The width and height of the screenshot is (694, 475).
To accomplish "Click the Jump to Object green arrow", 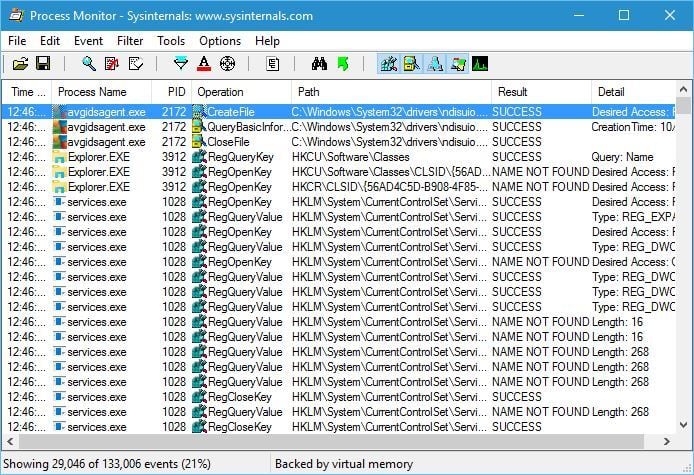I will [343, 64].
